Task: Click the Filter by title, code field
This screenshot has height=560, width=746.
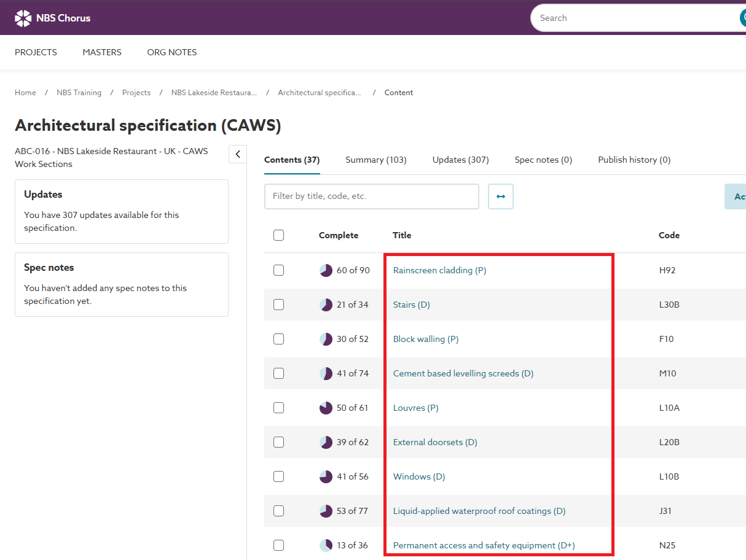Action: click(372, 196)
